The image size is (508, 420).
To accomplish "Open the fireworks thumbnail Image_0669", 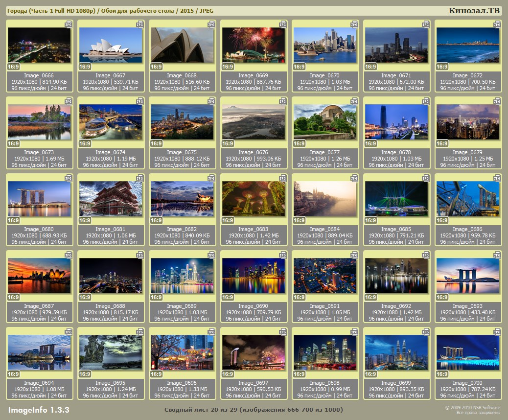I will [x=254, y=45].
